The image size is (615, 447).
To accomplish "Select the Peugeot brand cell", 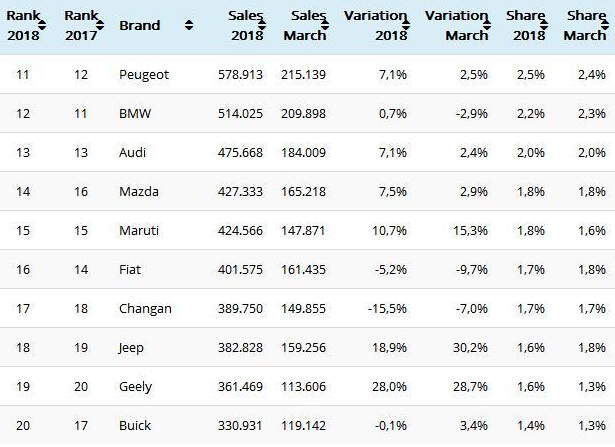I will 144,74.
